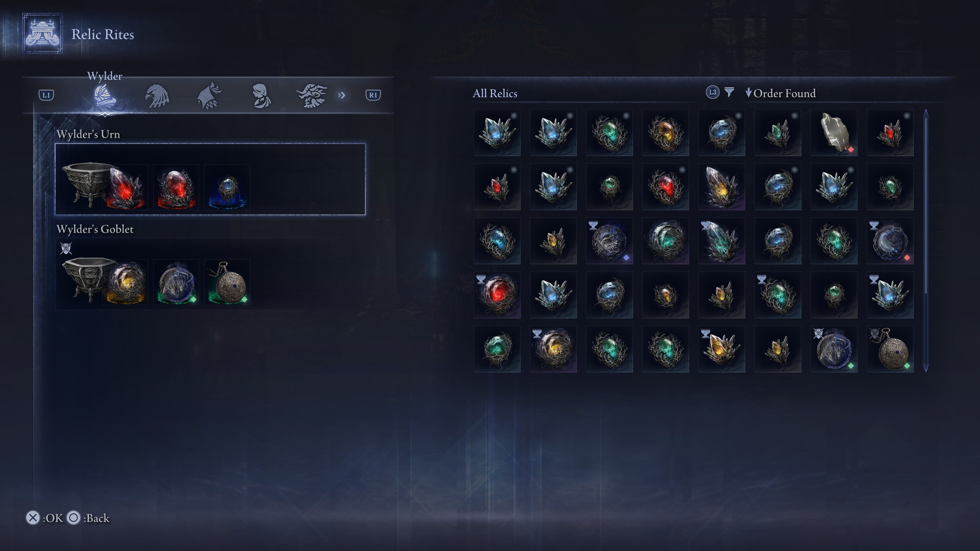This screenshot has width=980, height=551.
Task: Select the first blue crystal relic thumbnail
Action: pos(497,132)
